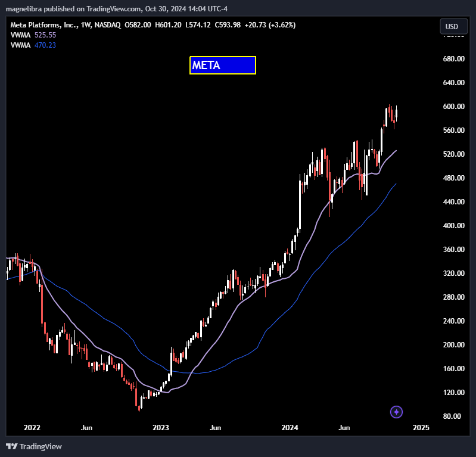Click the 600.00 price axis label

(453, 106)
